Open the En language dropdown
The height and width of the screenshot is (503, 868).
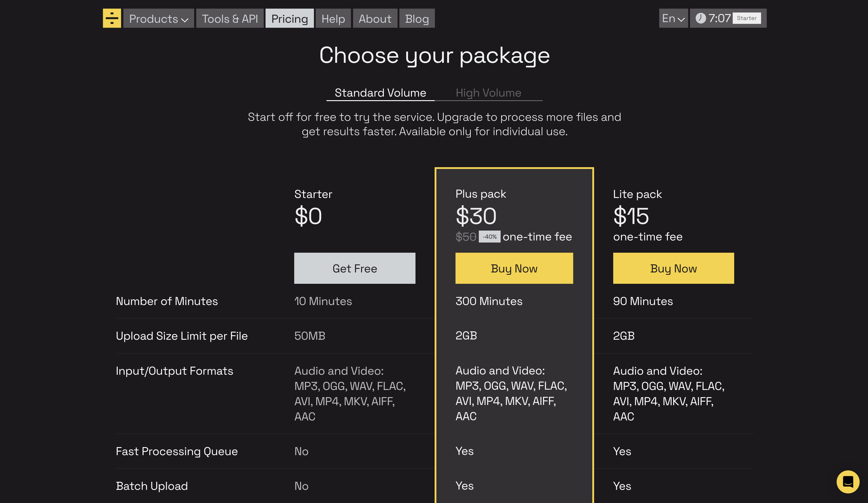pos(672,18)
